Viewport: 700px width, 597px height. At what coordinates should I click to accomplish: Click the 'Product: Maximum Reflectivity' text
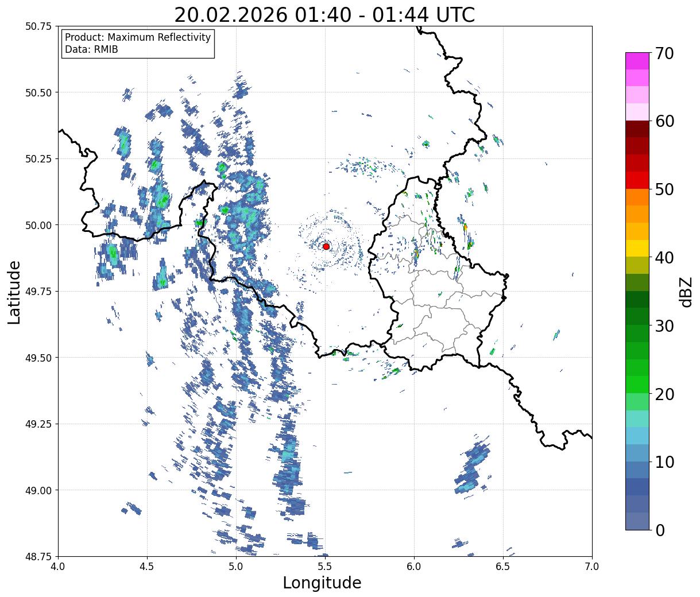coord(138,37)
